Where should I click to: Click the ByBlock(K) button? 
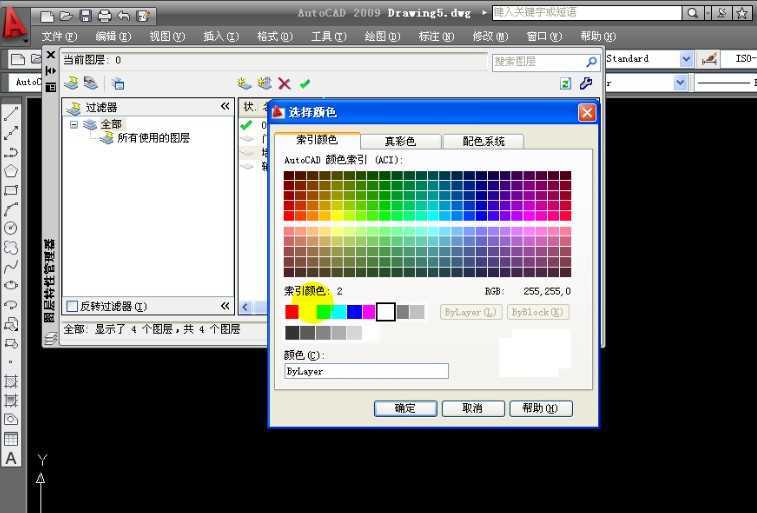[537, 312]
